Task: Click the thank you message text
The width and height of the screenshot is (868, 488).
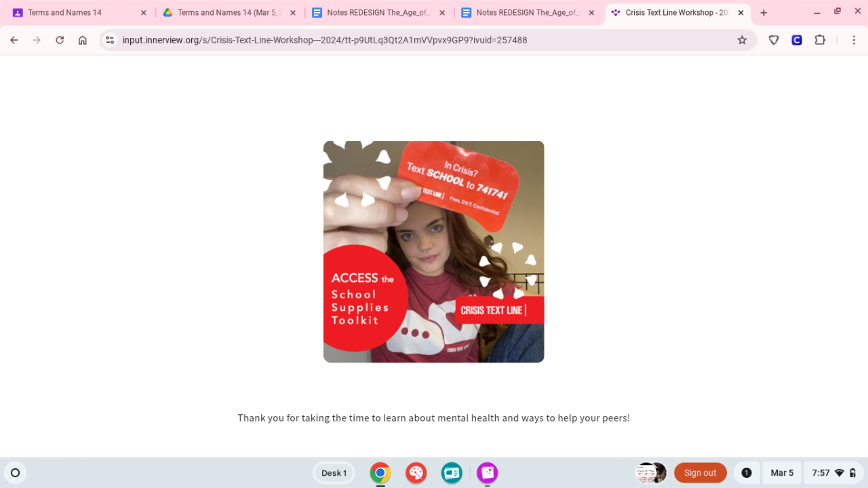Action: (x=434, y=418)
